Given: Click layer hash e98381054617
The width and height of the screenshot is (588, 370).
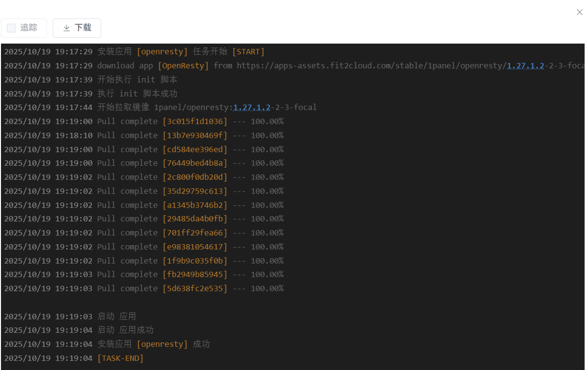Looking at the screenshot, I should coord(195,247).
